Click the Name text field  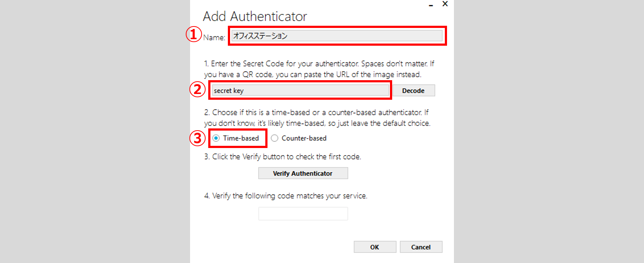(x=337, y=36)
